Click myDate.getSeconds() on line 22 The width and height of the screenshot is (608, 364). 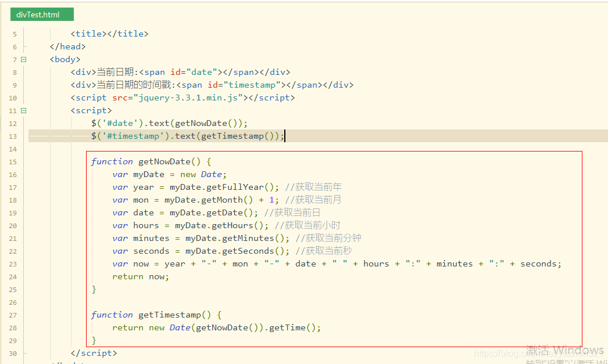pyautogui.click(x=235, y=251)
